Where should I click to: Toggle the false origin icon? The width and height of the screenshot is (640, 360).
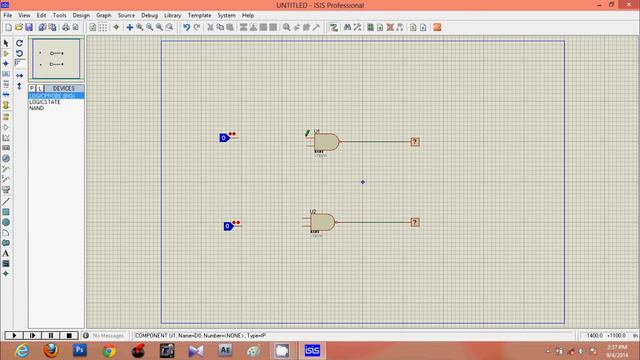116,27
